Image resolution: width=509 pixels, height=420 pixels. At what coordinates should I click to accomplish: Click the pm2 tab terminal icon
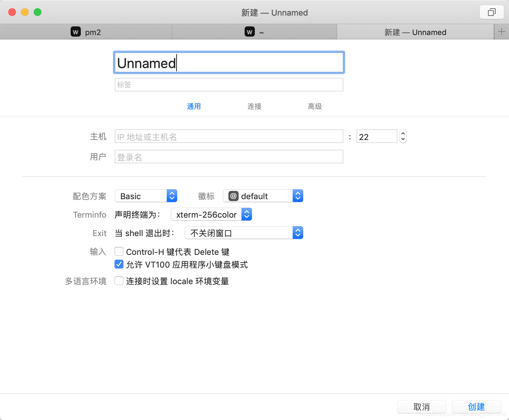click(76, 32)
